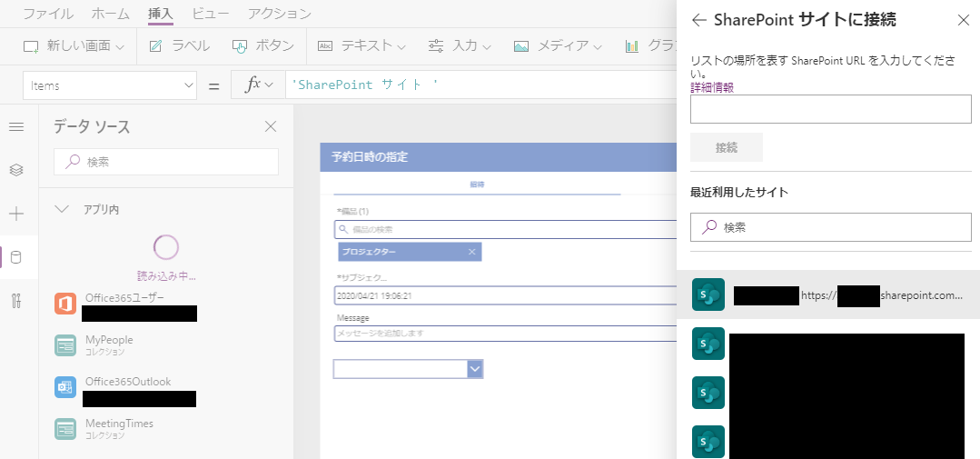Click the 読み込み中... loading text
The image size is (980, 459).
pos(166,275)
